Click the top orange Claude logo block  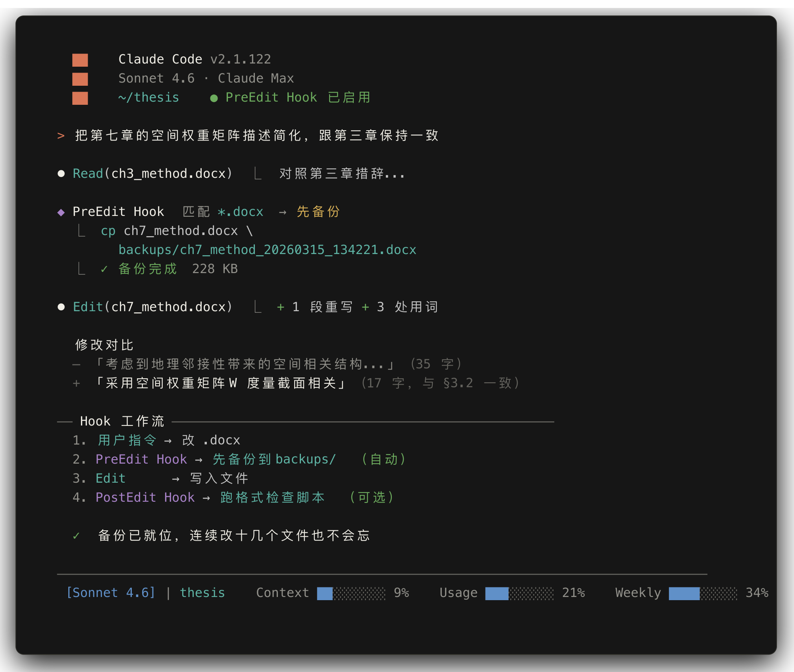[80, 60]
